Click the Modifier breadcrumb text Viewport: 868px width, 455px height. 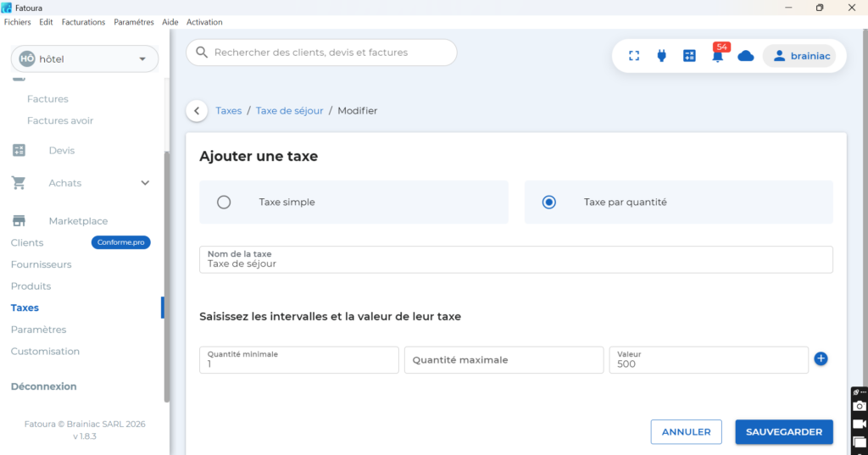pos(358,111)
